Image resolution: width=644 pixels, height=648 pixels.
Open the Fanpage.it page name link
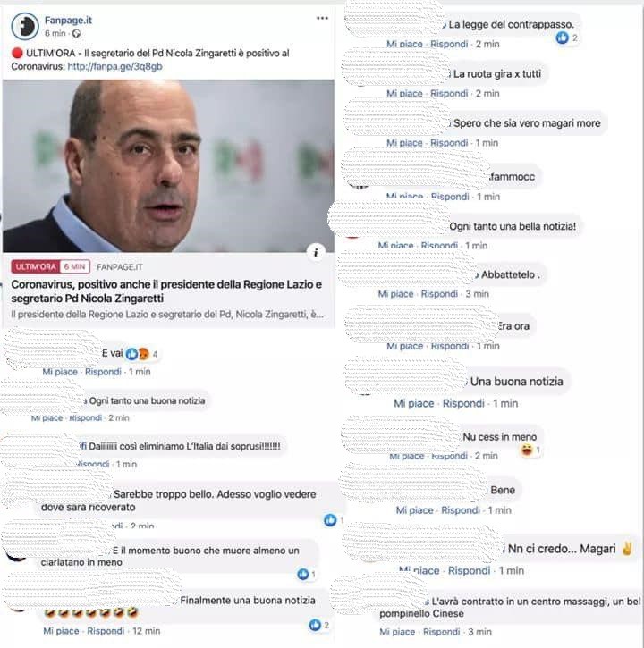[68, 21]
